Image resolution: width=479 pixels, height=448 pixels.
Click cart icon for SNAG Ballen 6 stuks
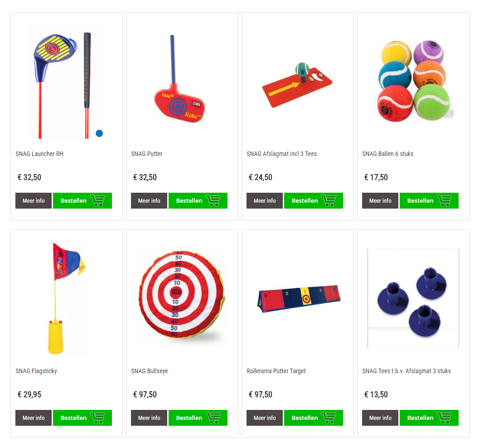(x=444, y=201)
